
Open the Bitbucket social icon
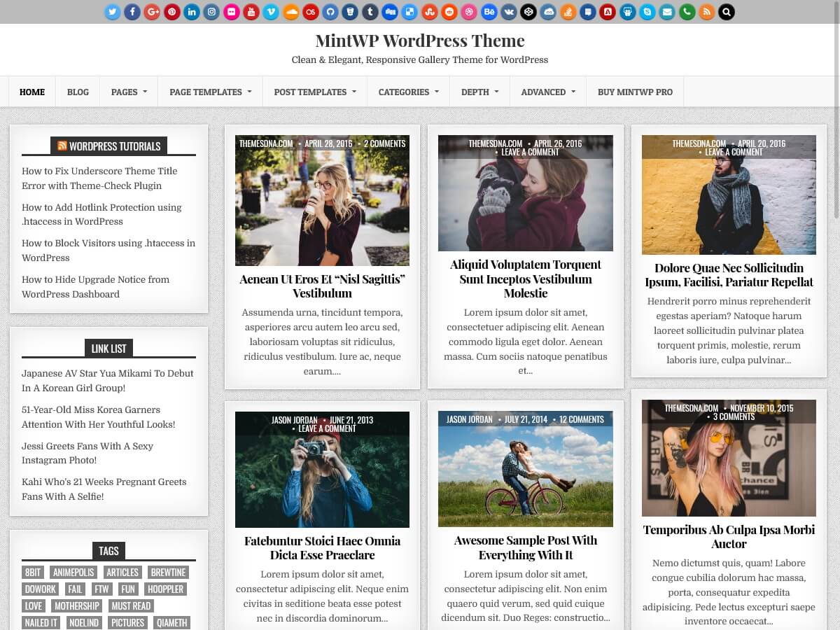point(350,12)
